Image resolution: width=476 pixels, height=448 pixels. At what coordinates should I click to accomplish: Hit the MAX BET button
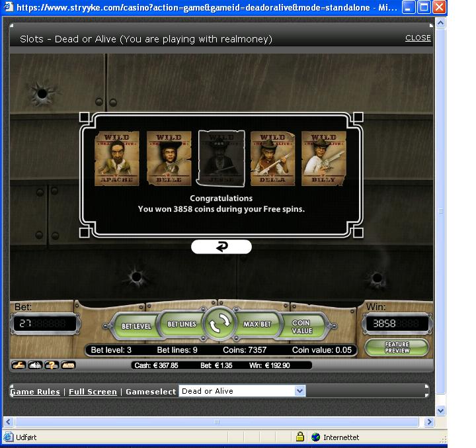(257, 324)
